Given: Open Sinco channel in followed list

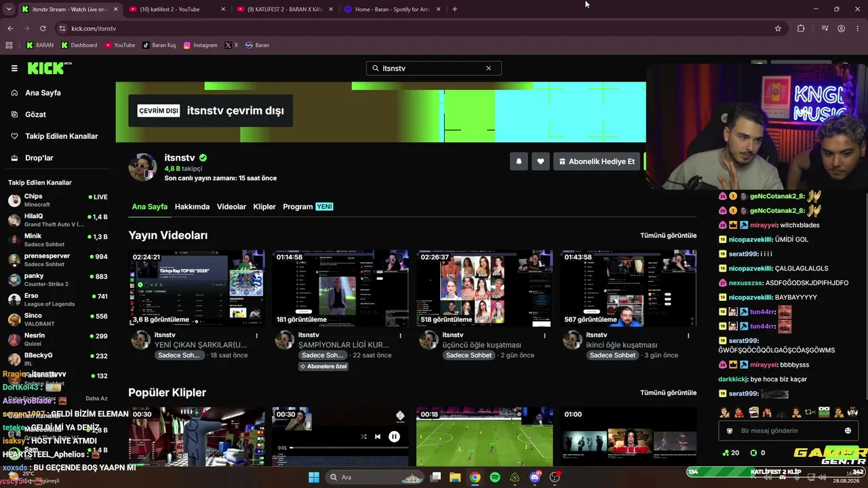Looking at the screenshot, I should (58, 319).
